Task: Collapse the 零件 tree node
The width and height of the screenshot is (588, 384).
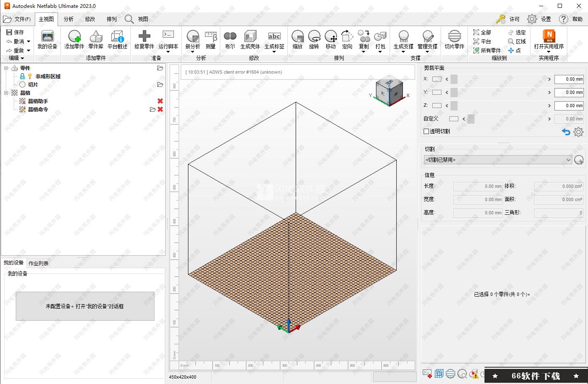Action: 6,68
